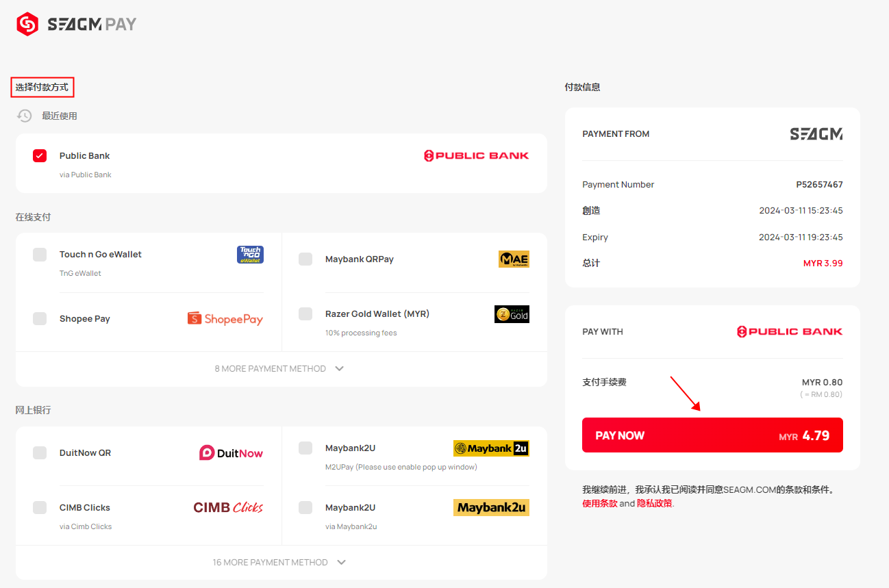Click the ( = RM 0.80) conversion note
This screenshot has width=889, height=588.
click(821, 394)
